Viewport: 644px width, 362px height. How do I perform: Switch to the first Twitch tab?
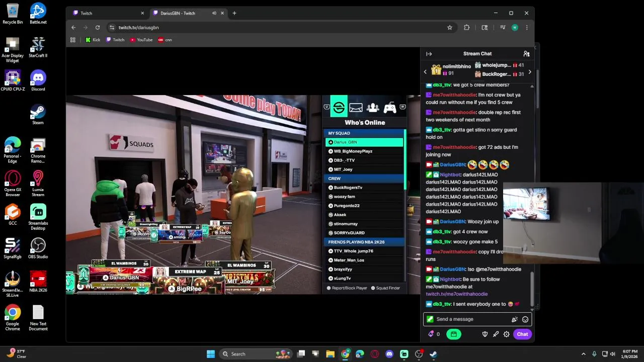[108, 13]
